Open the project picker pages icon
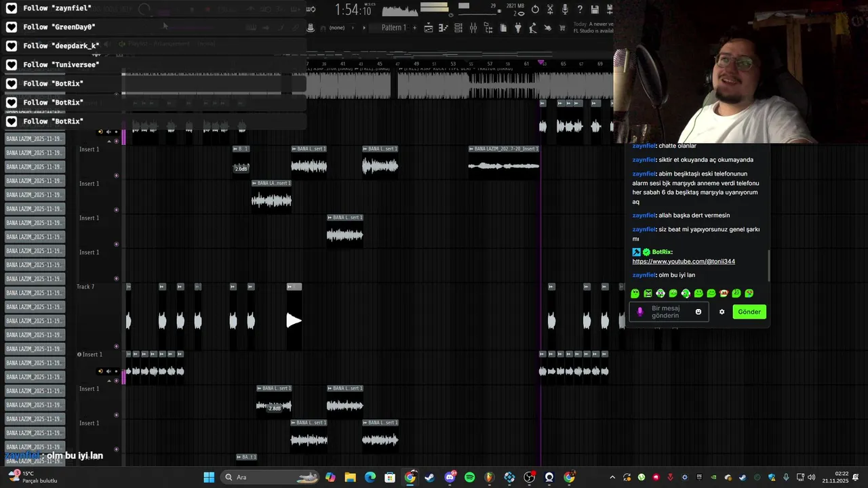This screenshot has width=868, height=488. click(x=503, y=28)
